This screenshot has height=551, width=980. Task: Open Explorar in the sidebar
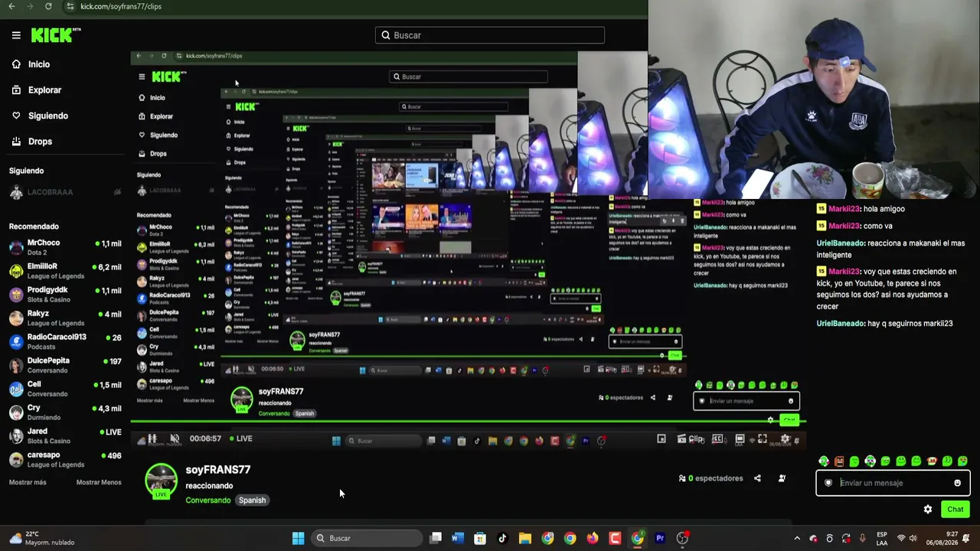click(x=37, y=90)
